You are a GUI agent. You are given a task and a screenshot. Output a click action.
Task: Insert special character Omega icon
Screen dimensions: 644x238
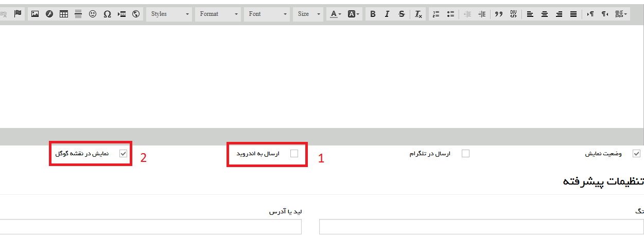tap(107, 14)
